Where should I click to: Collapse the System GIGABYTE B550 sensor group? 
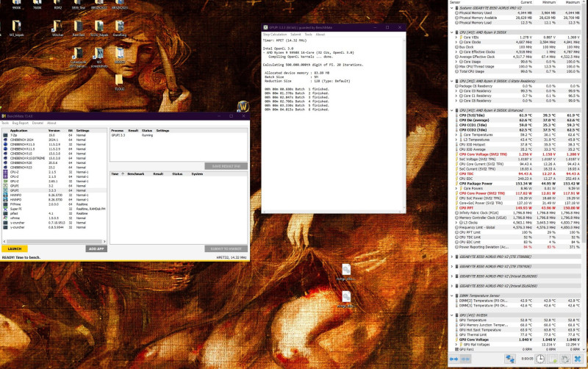pos(452,8)
